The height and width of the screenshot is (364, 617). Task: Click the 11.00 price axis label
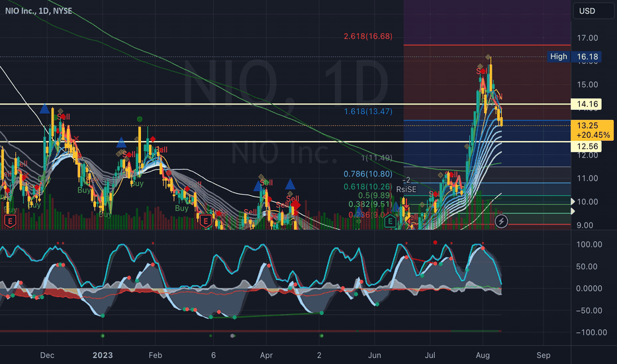point(587,178)
